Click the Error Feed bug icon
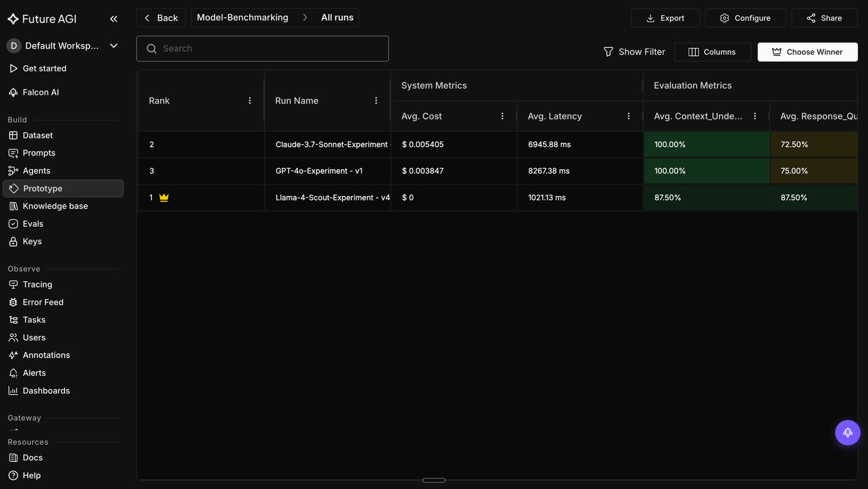The height and width of the screenshot is (489, 868). tap(14, 302)
